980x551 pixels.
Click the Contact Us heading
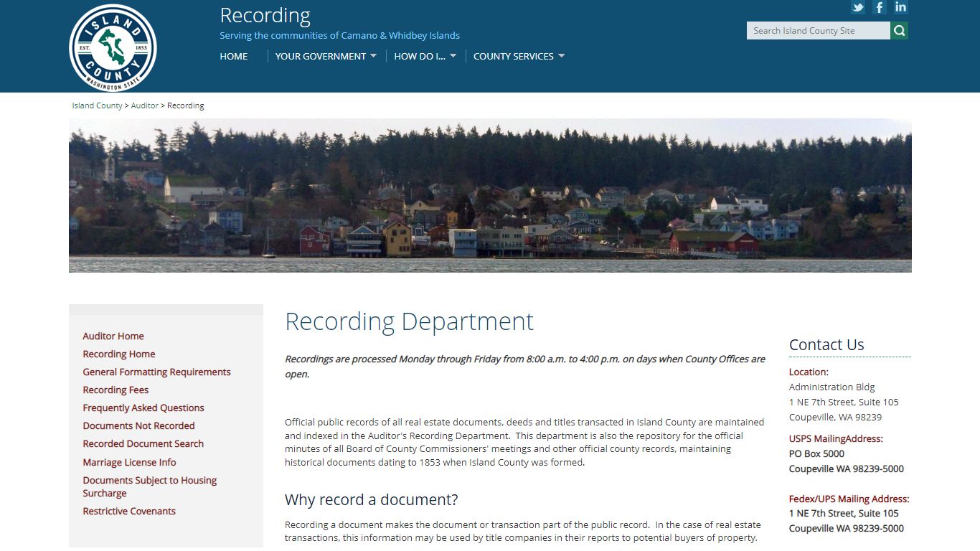pyautogui.click(x=826, y=344)
